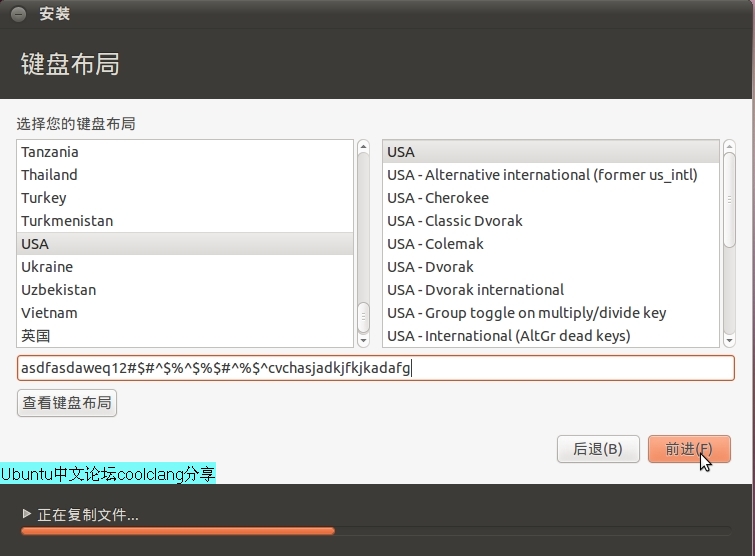This screenshot has height=556, width=755.
Task: Click the window minimize button beside 安装
Action: point(19,14)
